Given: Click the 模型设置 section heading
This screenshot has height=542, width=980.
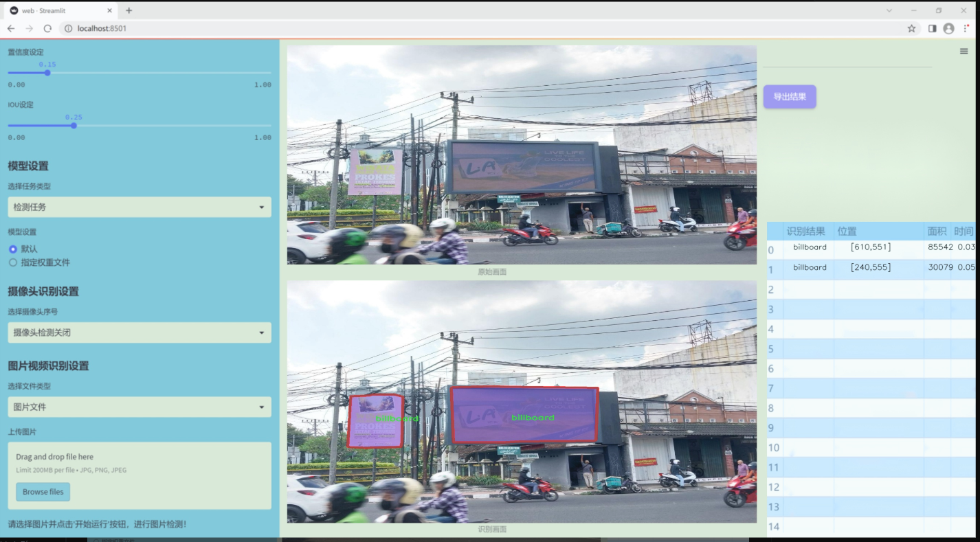Looking at the screenshot, I should coord(28,166).
